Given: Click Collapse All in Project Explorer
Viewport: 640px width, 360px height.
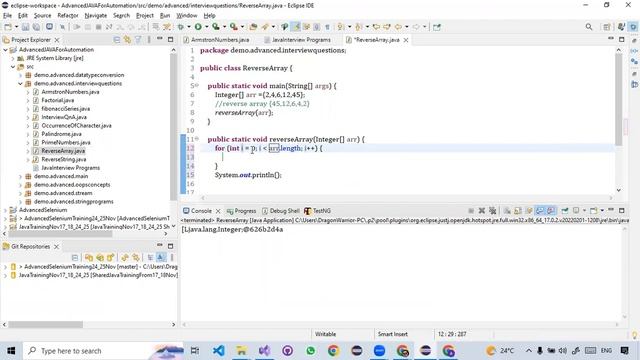Looking at the screenshot, I should 117,40.
